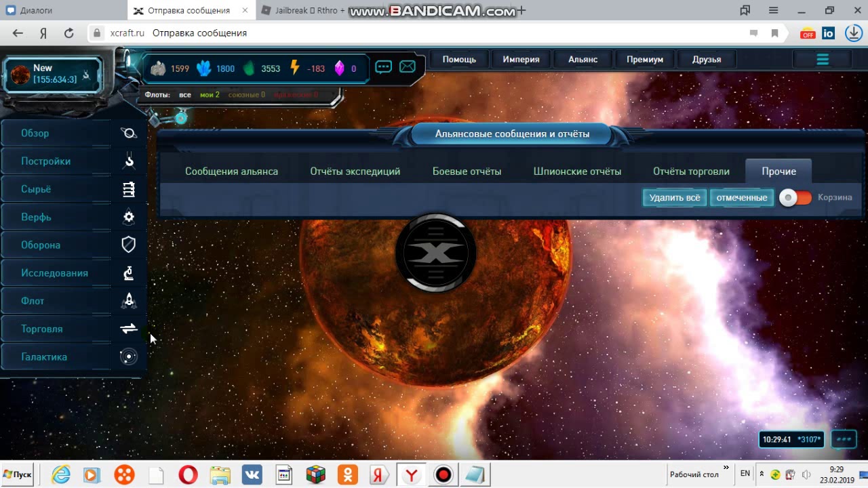868x488 pixels.
Task: Open the Друзья top menu
Action: [x=707, y=60]
